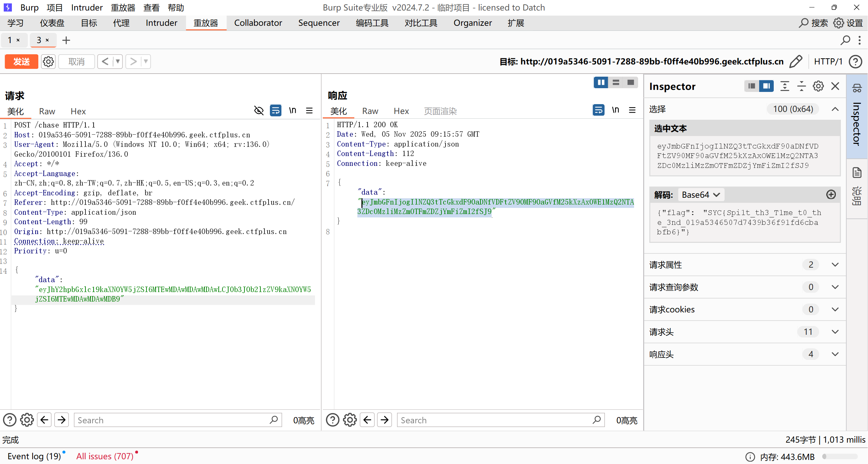The image size is (868, 464).
Task: Open Inspector settings gear icon
Action: (818, 86)
